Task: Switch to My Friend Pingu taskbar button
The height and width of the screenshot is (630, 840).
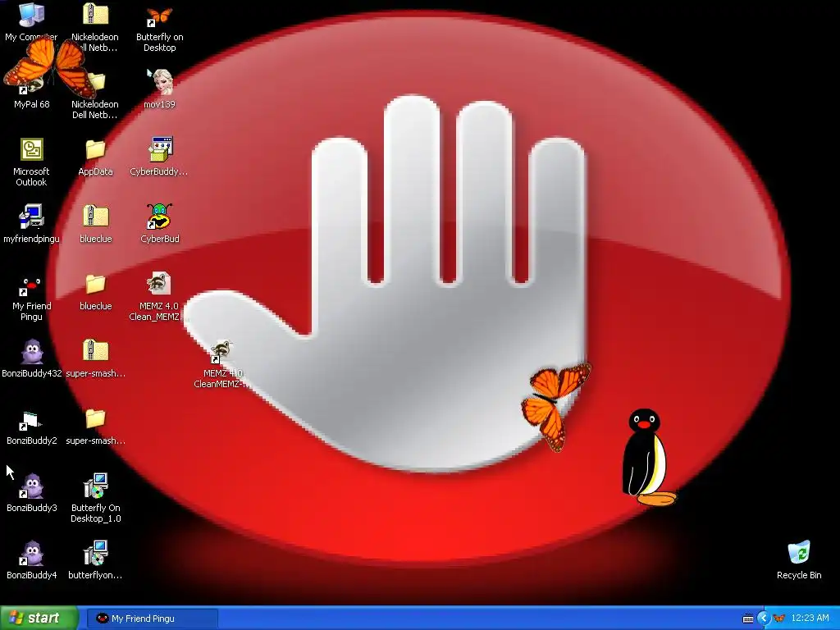Action: pyautogui.click(x=152, y=619)
